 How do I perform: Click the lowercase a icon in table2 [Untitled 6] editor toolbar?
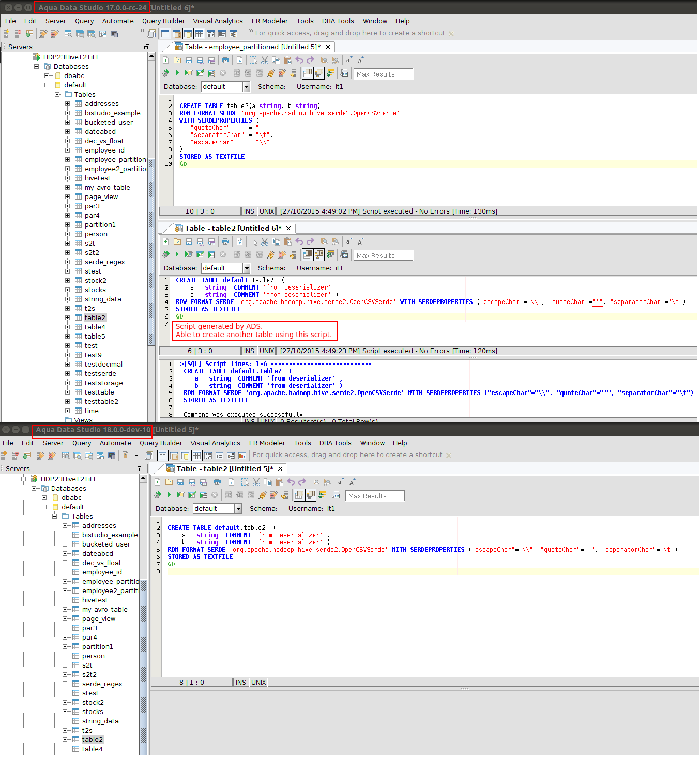click(349, 242)
